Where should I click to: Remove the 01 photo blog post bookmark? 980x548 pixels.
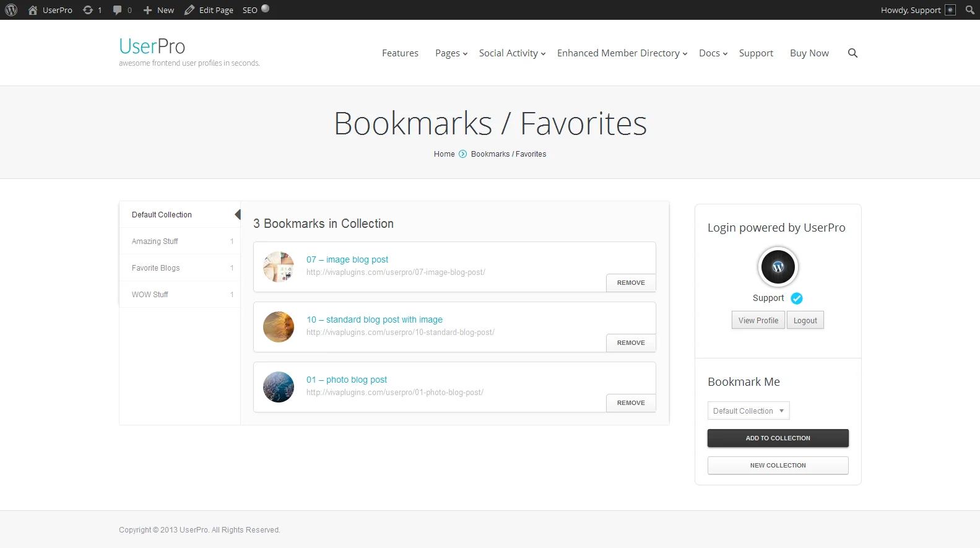click(x=631, y=402)
